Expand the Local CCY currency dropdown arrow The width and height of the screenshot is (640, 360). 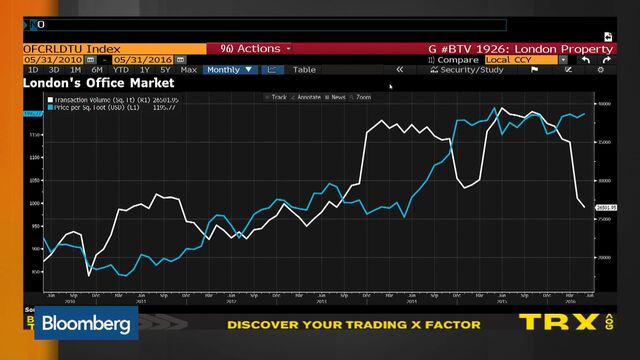coord(563,60)
